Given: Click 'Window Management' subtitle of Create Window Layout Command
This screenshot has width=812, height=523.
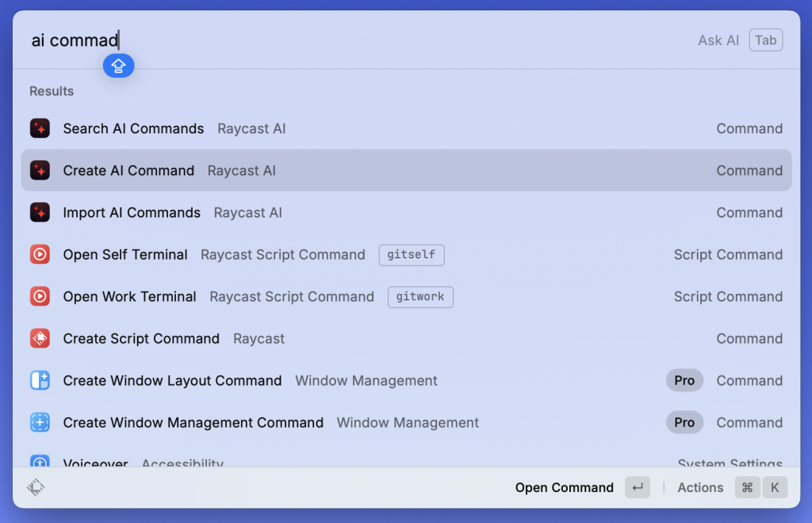Looking at the screenshot, I should point(366,380).
